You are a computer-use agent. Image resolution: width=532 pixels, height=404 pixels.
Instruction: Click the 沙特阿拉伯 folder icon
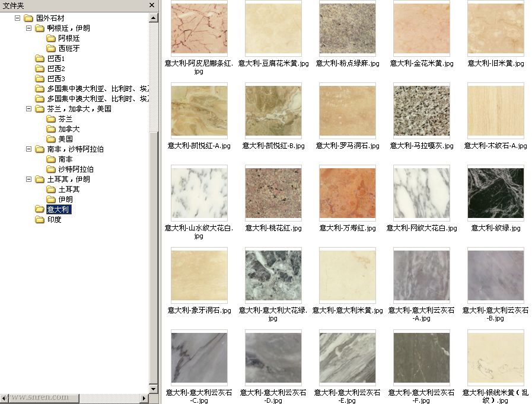(x=51, y=169)
